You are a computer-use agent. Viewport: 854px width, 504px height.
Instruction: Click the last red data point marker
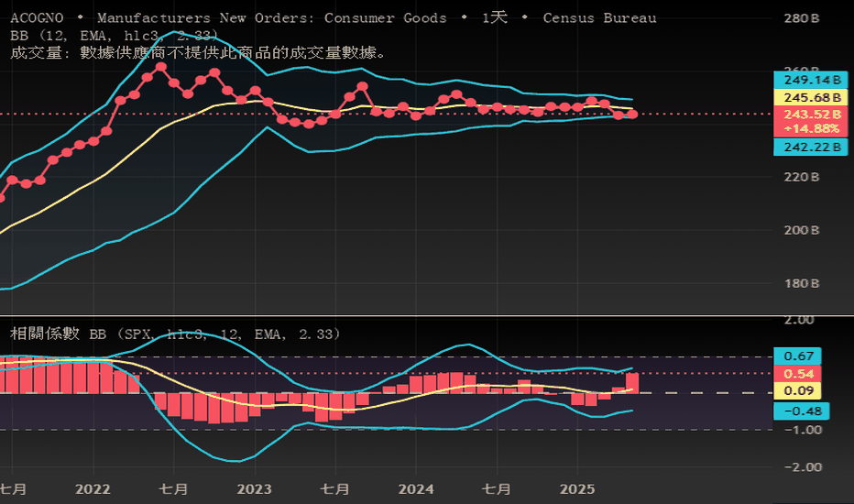tap(631, 115)
